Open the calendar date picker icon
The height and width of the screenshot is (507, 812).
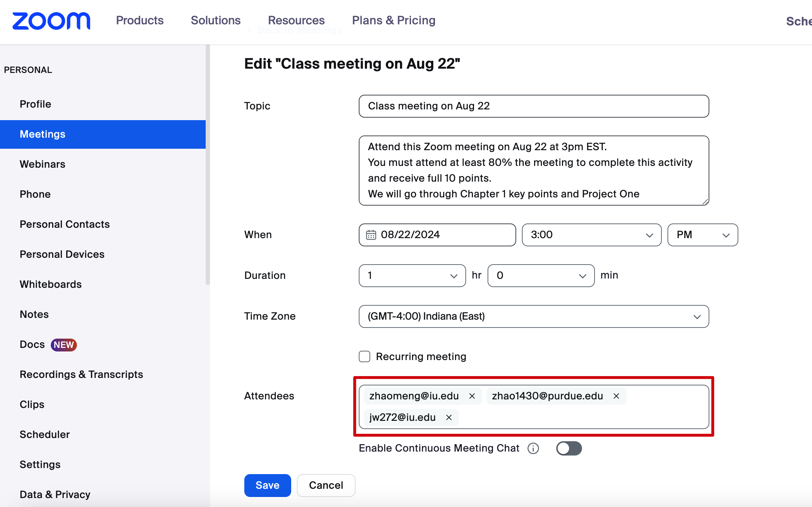pos(371,235)
